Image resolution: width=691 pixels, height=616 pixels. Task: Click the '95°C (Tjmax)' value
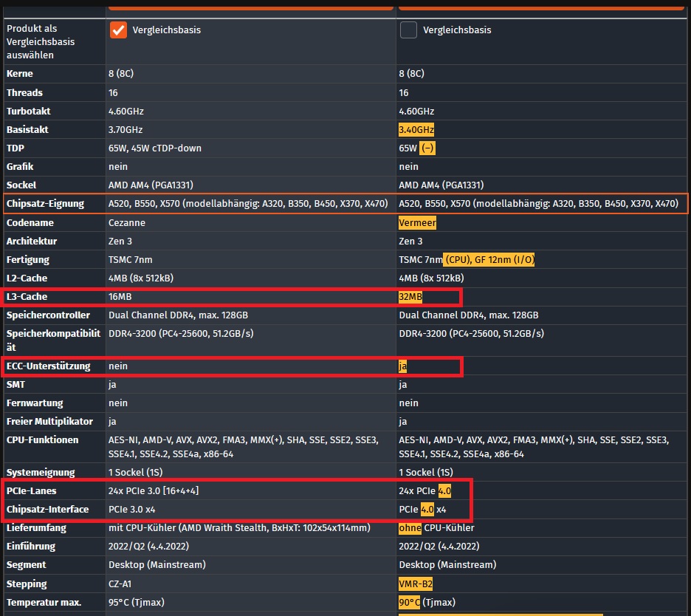click(x=136, y=602)
